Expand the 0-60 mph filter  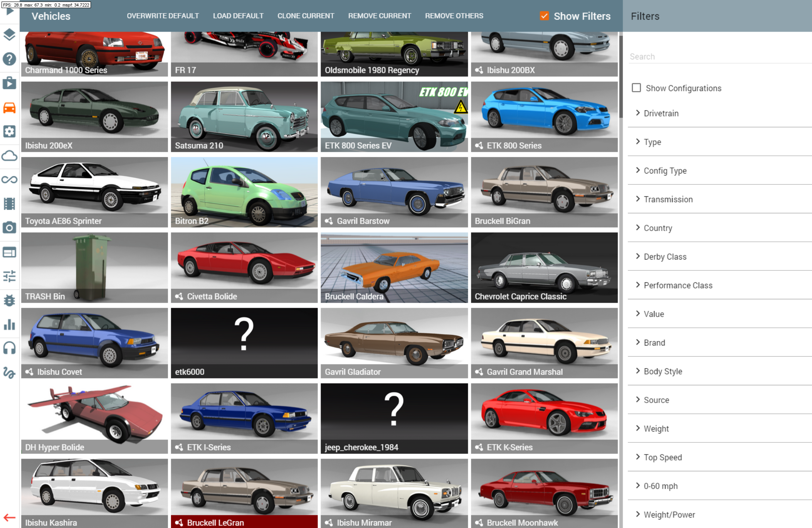(720, 486)
